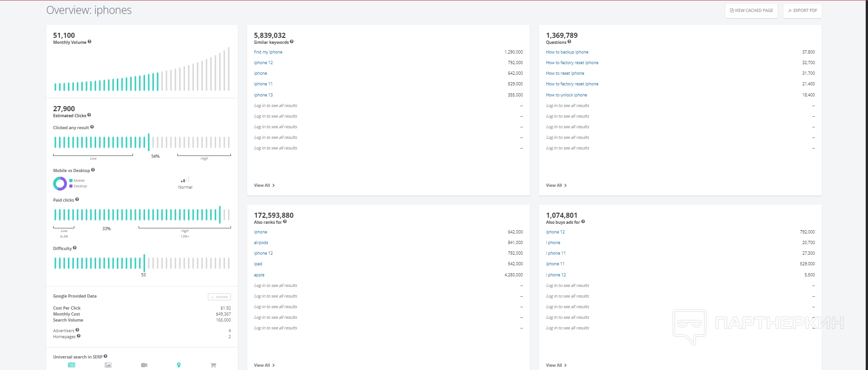Select the 1,074,801 also buys ads count
This screenshot has width=868, height=370.
point(562,215)
